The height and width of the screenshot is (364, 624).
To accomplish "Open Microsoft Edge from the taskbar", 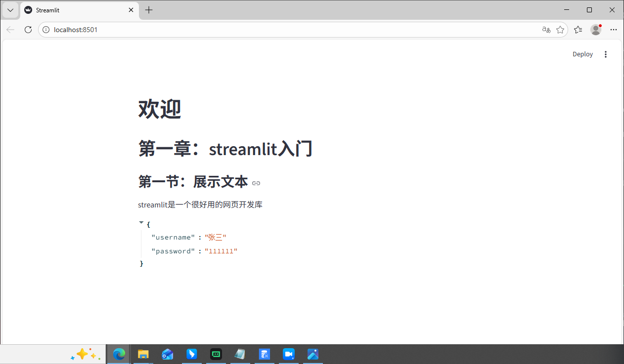I will click(119, 354).
